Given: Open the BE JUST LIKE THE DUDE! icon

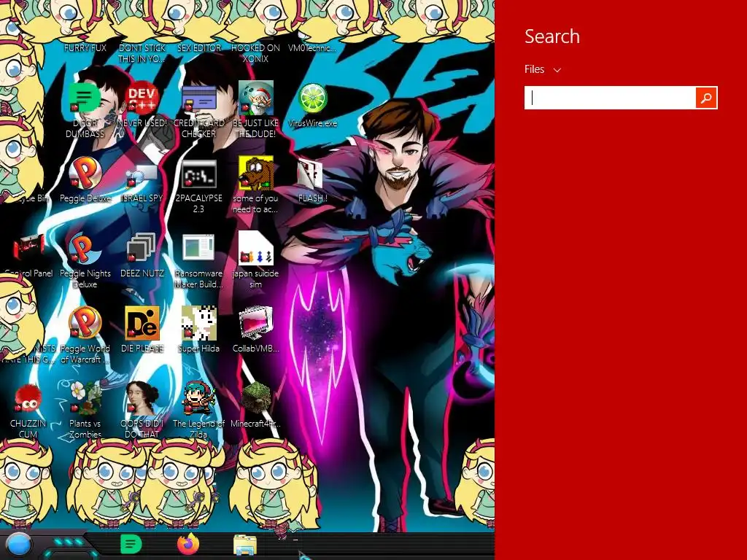Looking at the screenshot, I should (x=255, y=98).
